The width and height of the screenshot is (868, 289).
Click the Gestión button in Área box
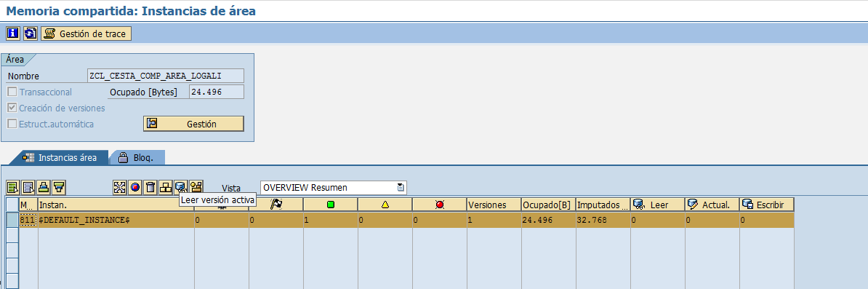tap(193, 124)
